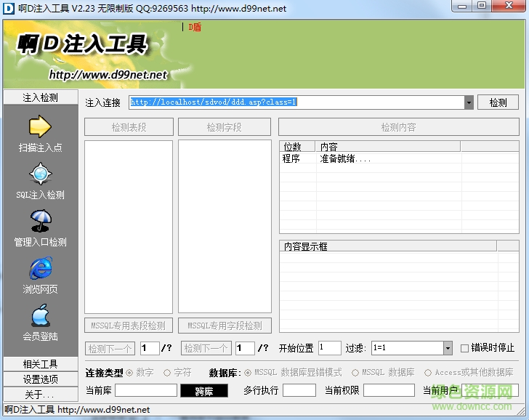The height and width of the screenshot is (420, 529).
Task: Click the 检测表段 button
Action: point(129,127)
